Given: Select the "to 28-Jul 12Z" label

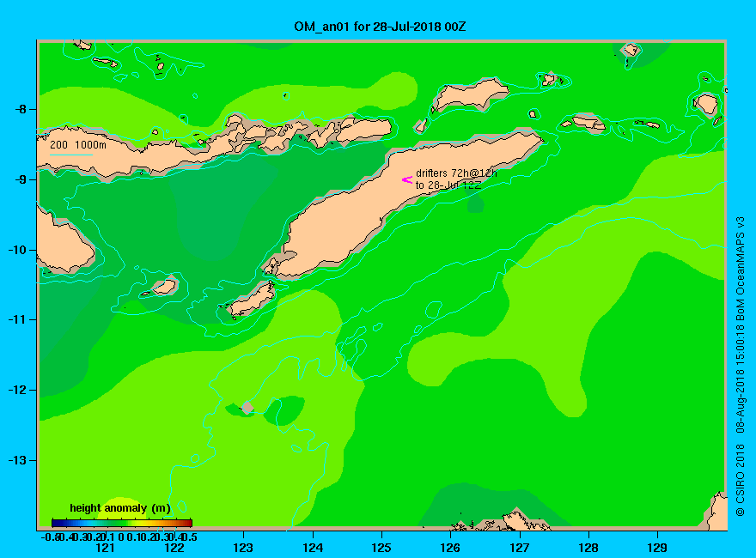Looking at the screenshot, I should (448, 185).
